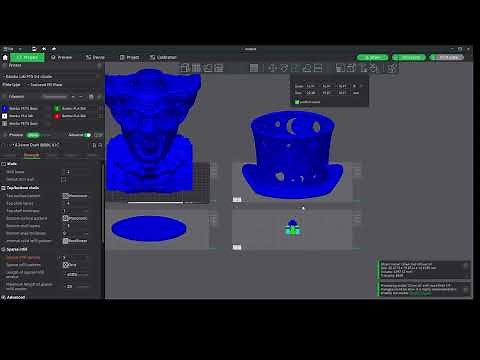Viewport: 480px width, 360px height.
Task: Click filament 1 blue color swatch
Action: (x=5, y=109)
